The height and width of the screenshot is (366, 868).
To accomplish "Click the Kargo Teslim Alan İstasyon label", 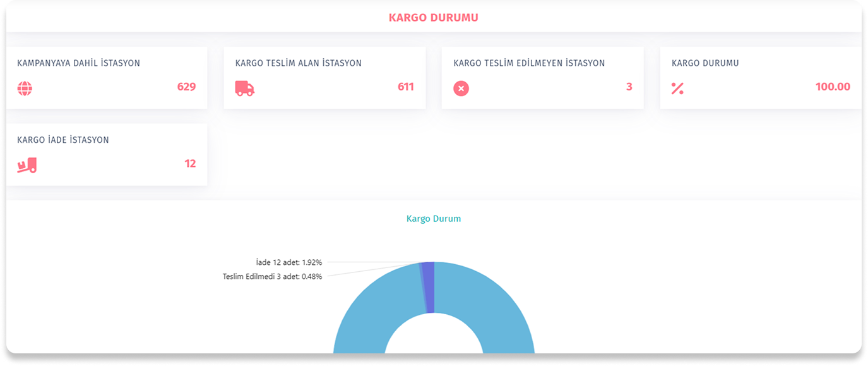I will tap(298, 63).
